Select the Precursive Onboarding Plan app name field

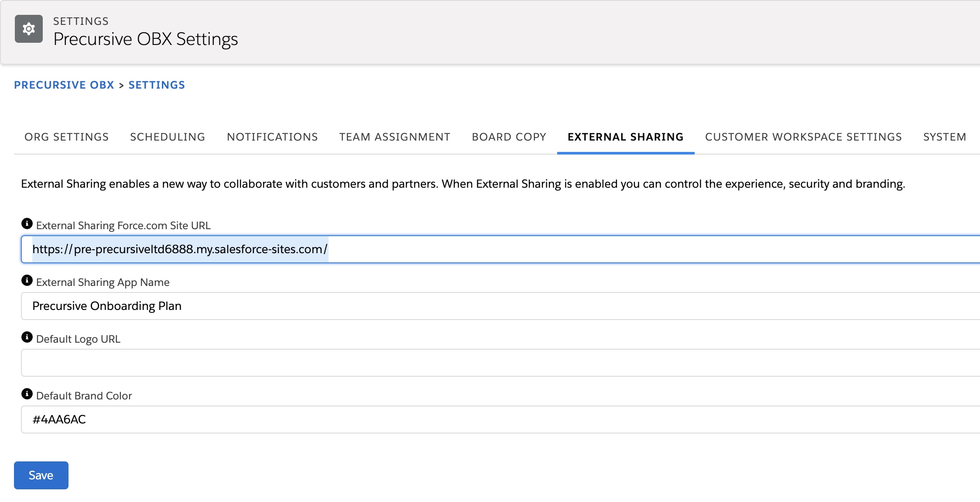(x=305, y=306)
